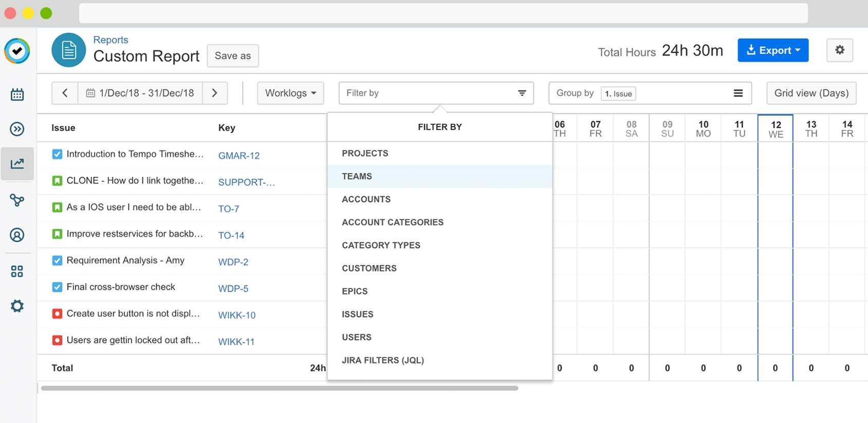Open the double-arrow tracker sidebar icon

(17, 129)
